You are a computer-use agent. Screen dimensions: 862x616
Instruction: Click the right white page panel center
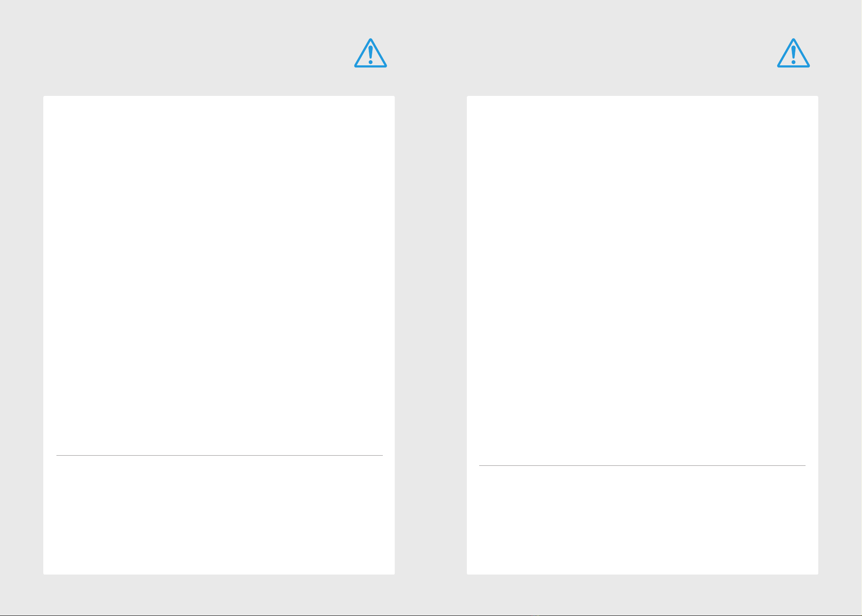tap(643, 335)
